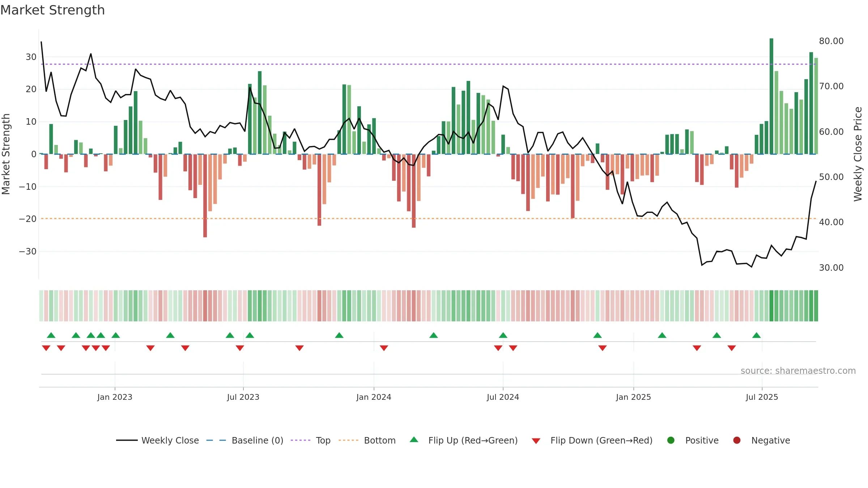868x488 pixels.
Task: Click the green Flip Up triangle legend icon
Action: pos(414,440)
